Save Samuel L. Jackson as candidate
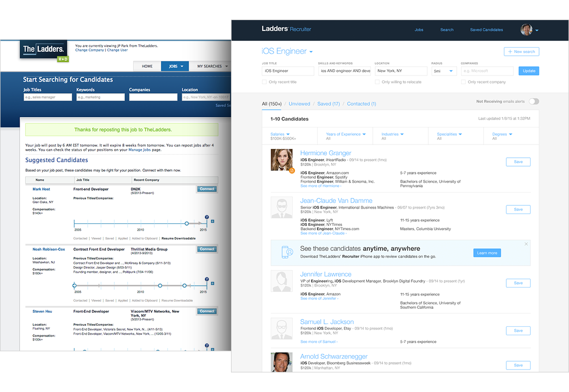The width and height of the screenshot is (569, 392). [x=518, y=330]
